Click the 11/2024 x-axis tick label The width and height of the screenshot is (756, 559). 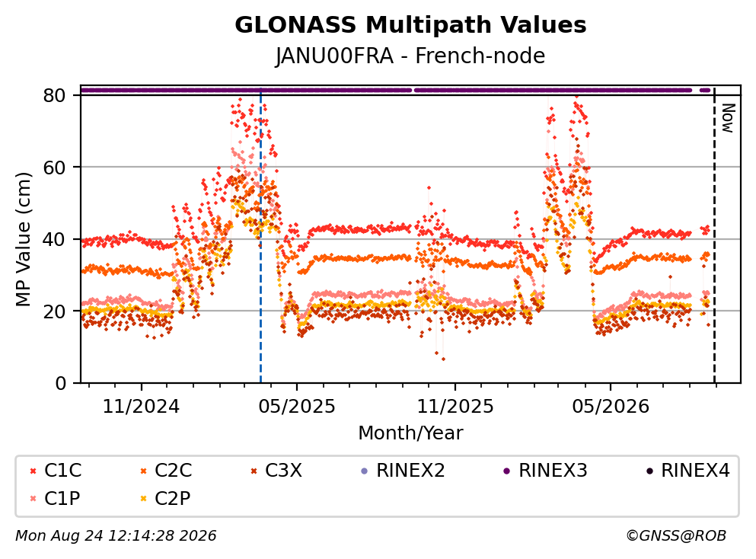click(141, 407)
